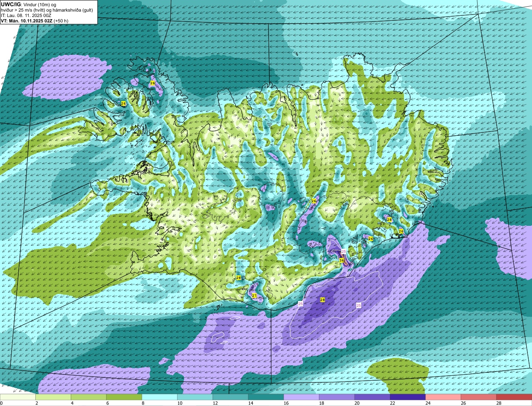This screenshot has height=406, width=532.
Task: Click the legend scale label "6"
Action: pos(107,403)
